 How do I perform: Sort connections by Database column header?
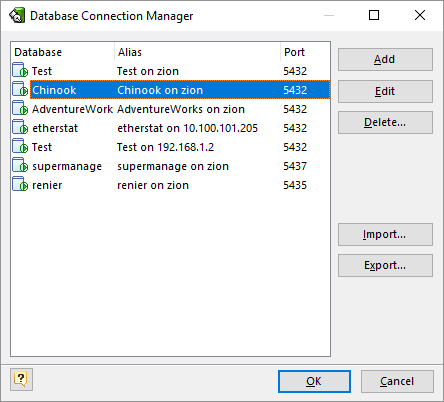coord(63,52)
